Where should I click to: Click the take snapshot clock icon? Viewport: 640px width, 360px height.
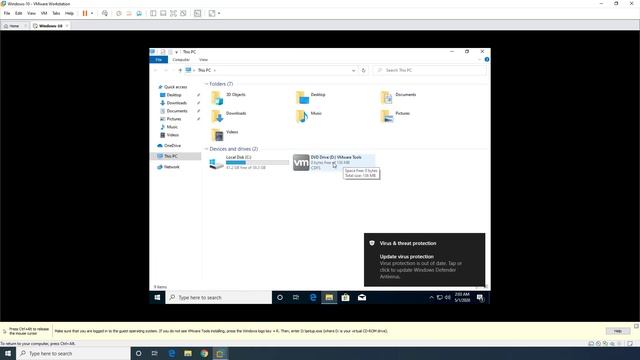click(x=119, y=13)
